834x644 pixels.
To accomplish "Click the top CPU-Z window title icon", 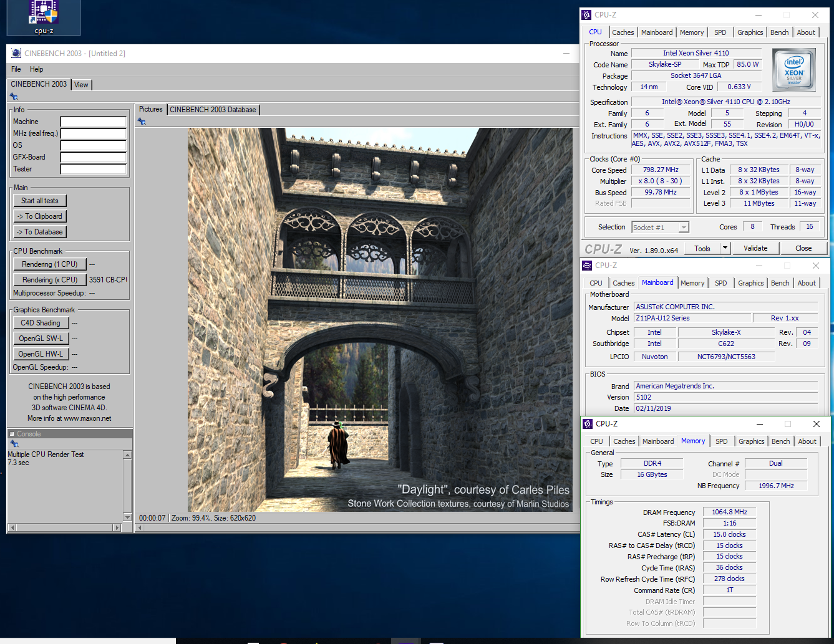I will (x=586, y=15).
